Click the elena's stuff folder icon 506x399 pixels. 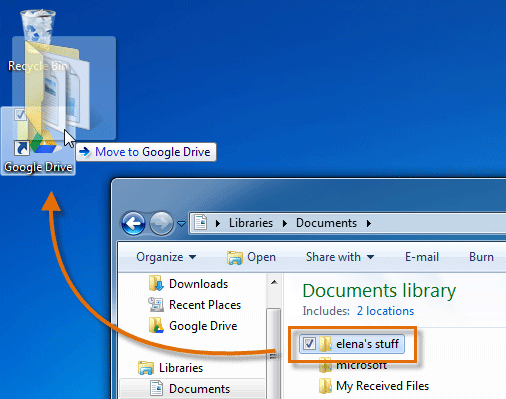(x=325, y=344)
